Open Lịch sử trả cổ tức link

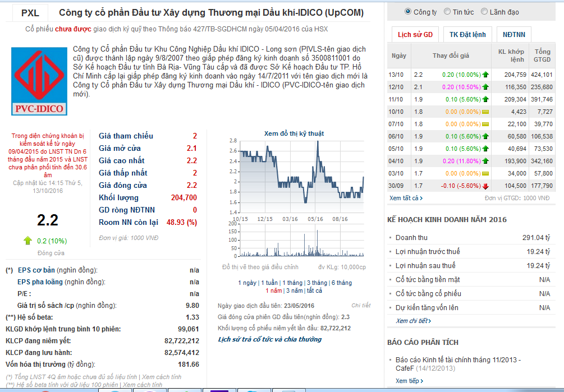coord(270,339)
